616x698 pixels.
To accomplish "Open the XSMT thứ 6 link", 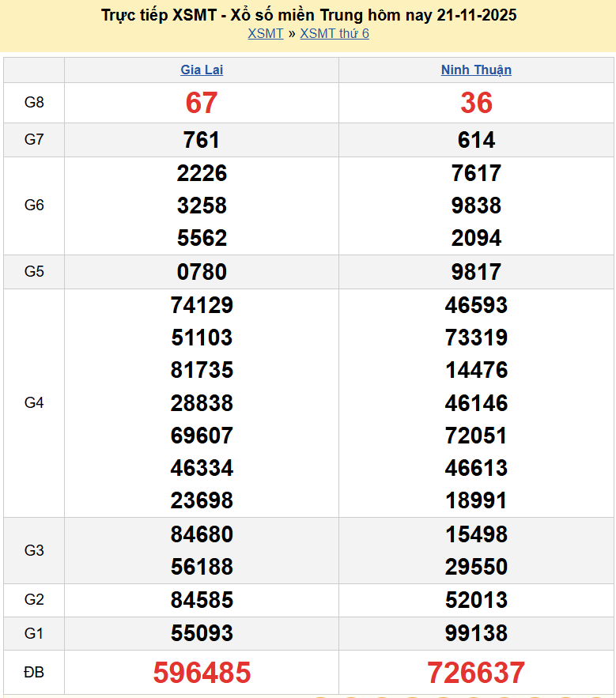I will pyautogui.click(x=334, y=33).
